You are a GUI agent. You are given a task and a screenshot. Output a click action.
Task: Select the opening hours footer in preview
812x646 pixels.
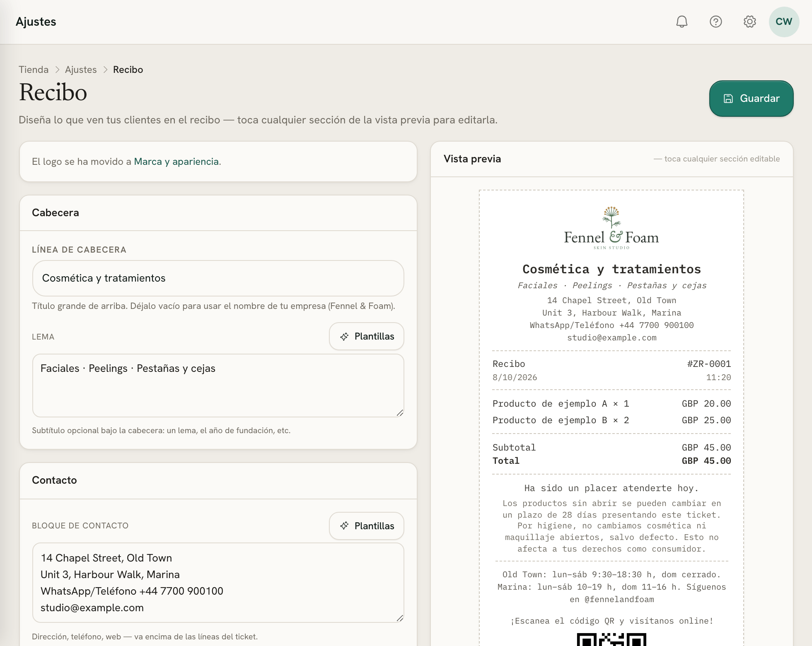click(611, 587)
